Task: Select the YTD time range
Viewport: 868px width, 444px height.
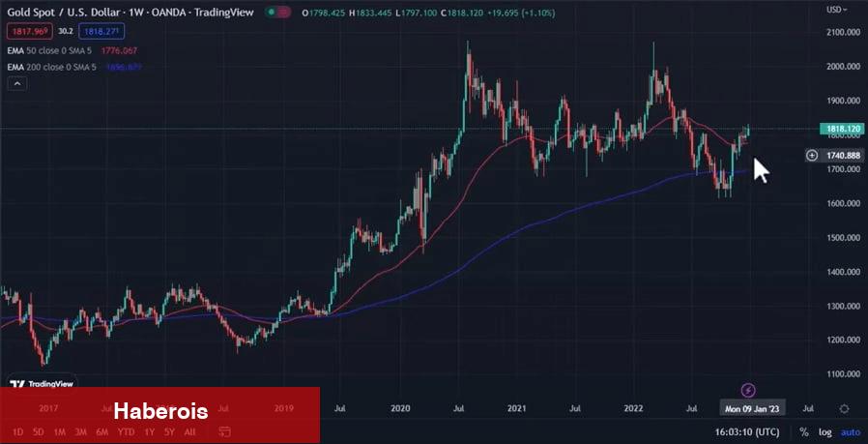Action: [126, 431]
